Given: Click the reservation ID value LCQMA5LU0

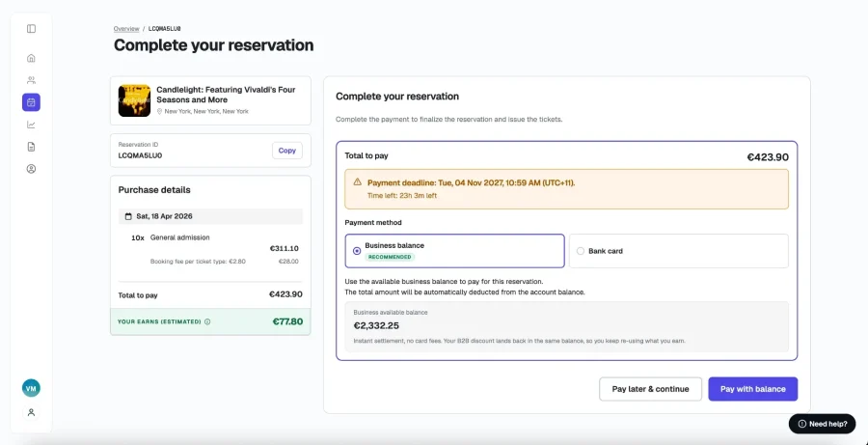Looking at the screenshot, I should tap(140, 155).
